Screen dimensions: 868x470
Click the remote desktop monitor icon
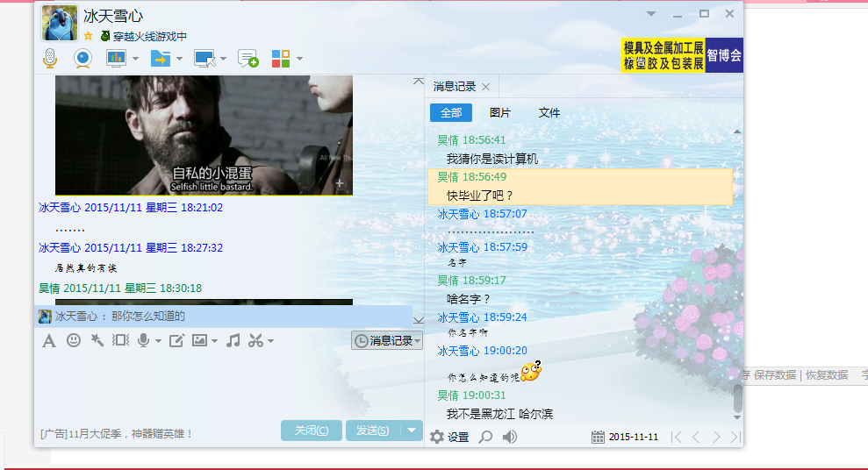coord(204,58)
